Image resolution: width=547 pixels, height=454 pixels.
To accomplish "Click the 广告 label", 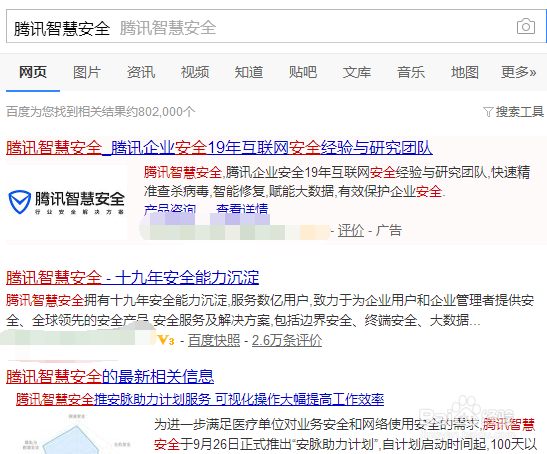I will [389, 230].
